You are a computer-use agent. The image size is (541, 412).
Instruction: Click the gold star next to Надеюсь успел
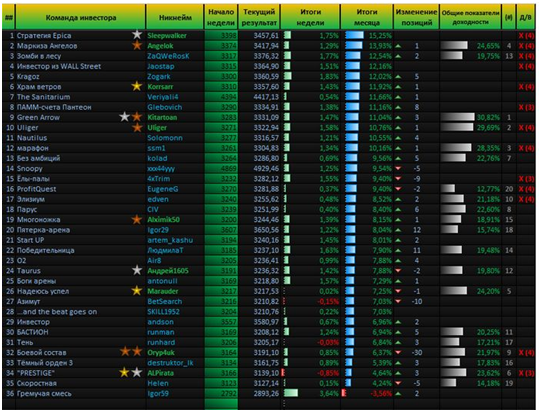(137, 291)
